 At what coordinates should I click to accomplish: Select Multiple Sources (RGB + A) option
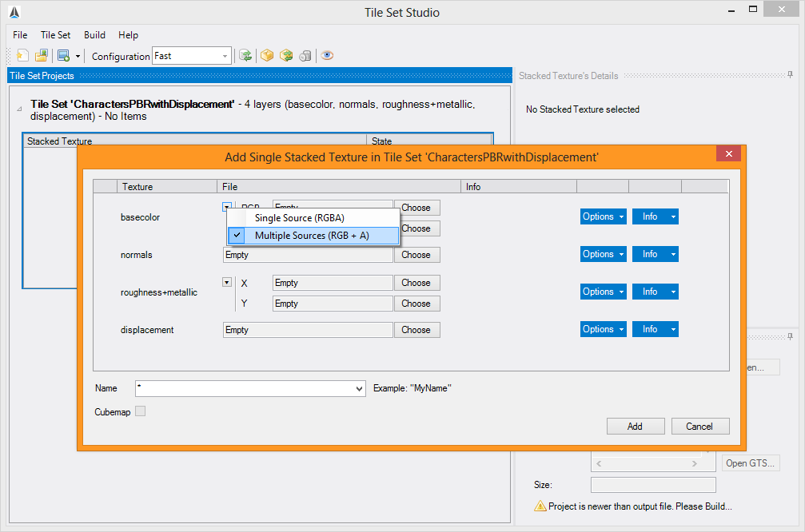[313, 236]
